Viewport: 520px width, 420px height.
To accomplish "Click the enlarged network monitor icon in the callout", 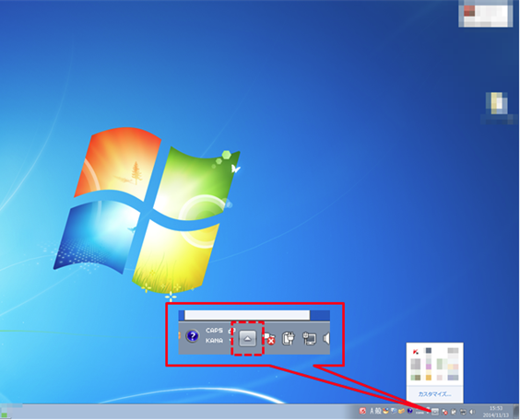I will tap(309, 339).
